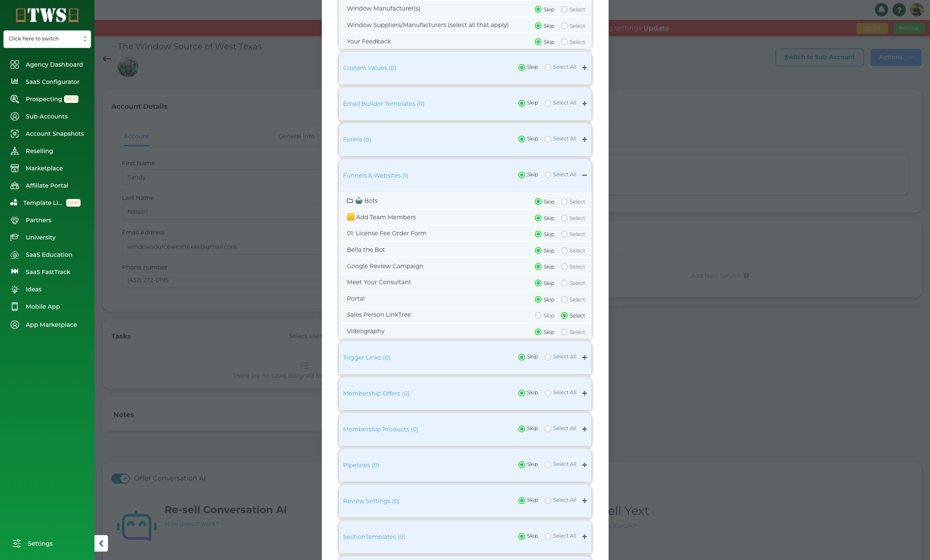Expand the Pipelines section

coord(585,465)
